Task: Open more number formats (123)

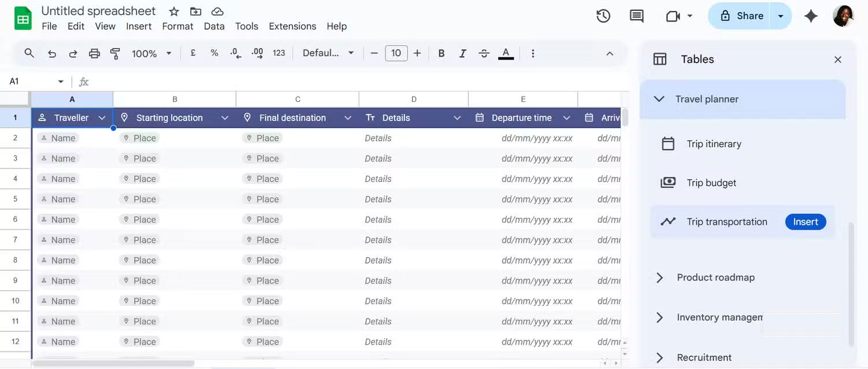Action: pos(278,53)
